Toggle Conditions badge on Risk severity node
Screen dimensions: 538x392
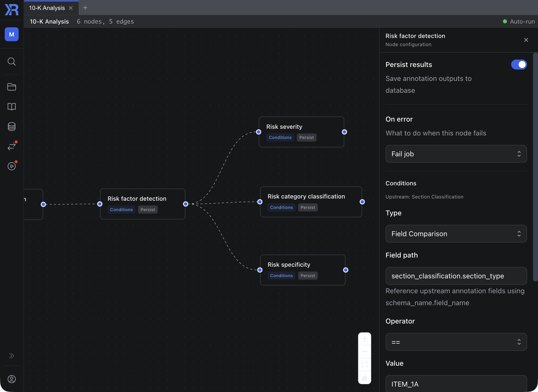pos(280,137)
